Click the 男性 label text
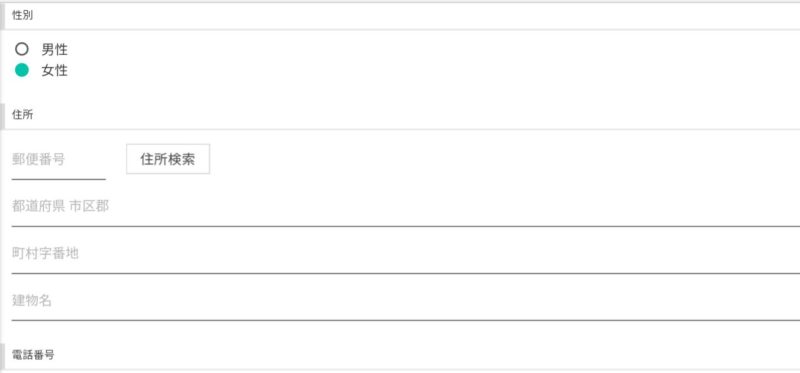 (x=55, y=49)
